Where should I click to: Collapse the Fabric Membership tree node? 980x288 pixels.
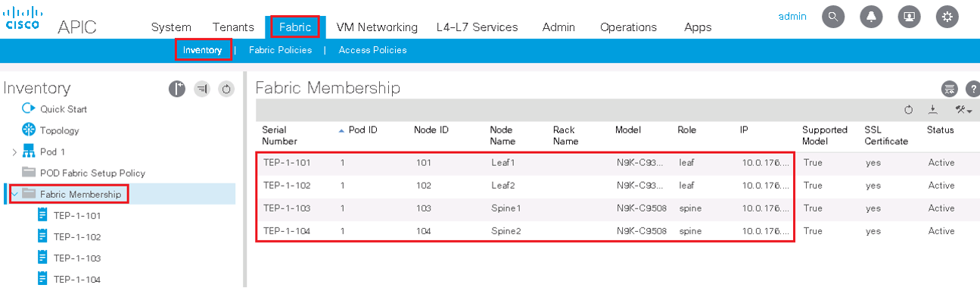tap(14, 194)
